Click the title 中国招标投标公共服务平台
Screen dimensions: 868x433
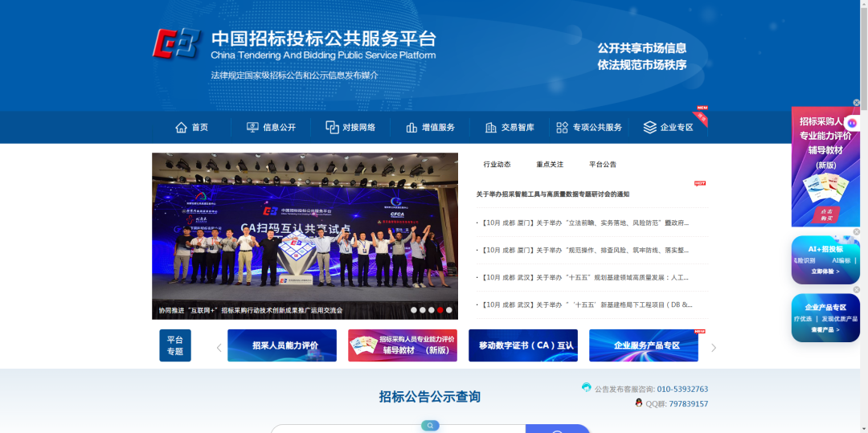pyautogui.click(x=324, y=38)
